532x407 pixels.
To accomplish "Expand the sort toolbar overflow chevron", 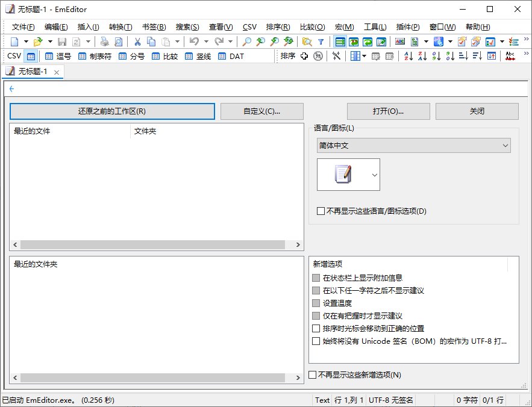I will point(527,53).
